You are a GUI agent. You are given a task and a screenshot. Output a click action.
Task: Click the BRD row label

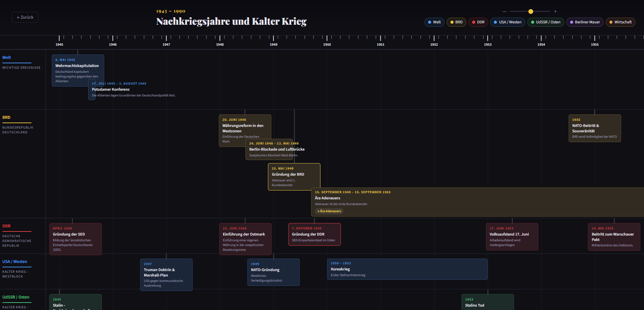(x=6, y=117)
